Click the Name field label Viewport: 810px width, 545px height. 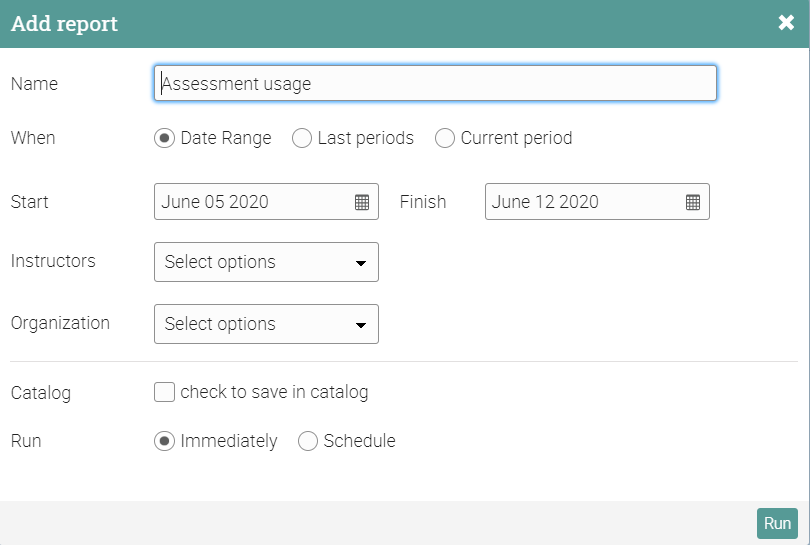pos(34,84)
